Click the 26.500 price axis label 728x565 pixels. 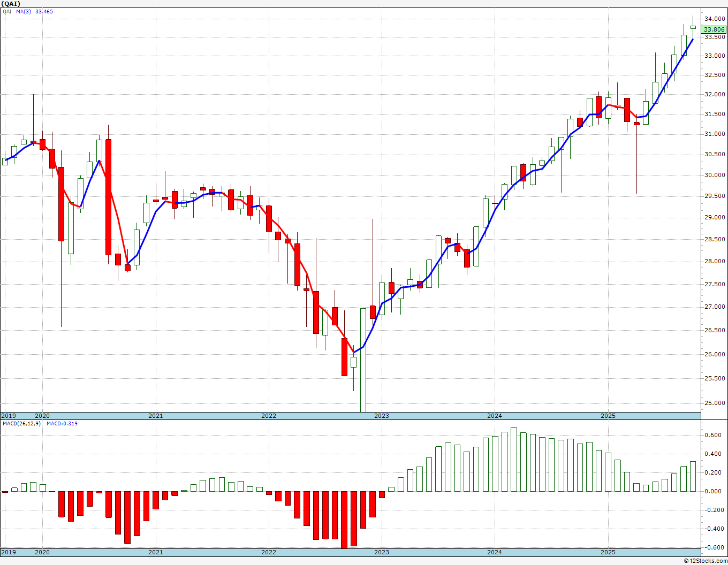click(715, 330)
